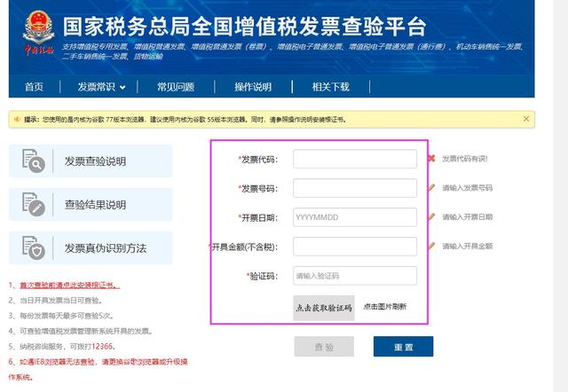Click the platform title 国家税务总局全国增值税发票查验平台
568x392 pixels.
point(245,27)
